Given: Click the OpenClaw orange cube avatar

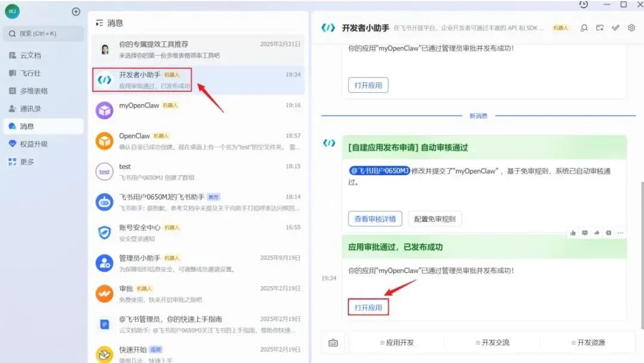Looking at the screenshot, I should tap(104, 141).
